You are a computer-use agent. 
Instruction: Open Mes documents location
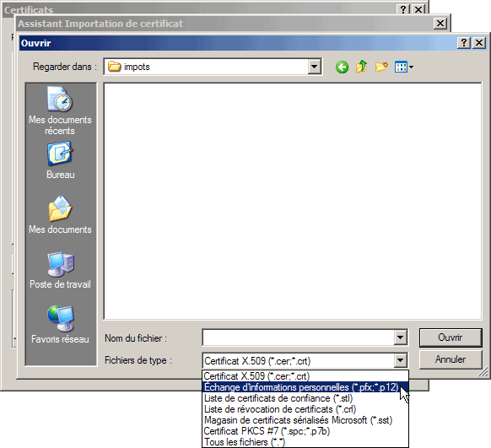[60, 215]
